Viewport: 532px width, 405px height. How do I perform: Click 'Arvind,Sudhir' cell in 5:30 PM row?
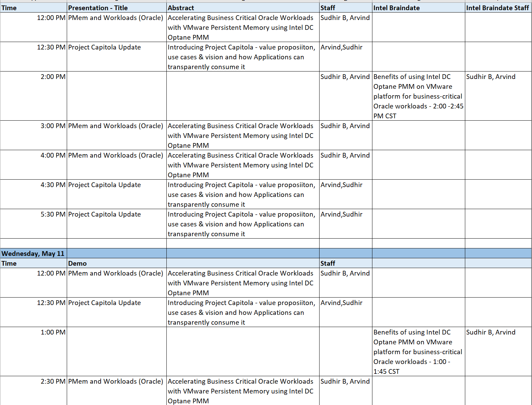[x=346, y=224]
